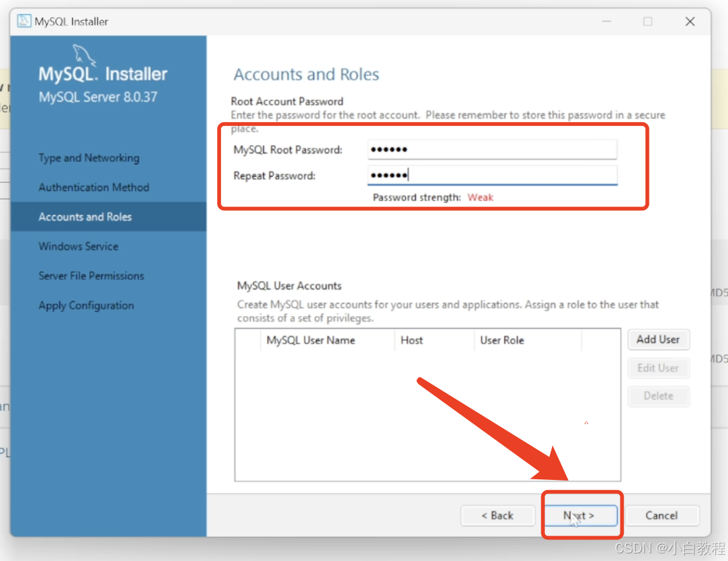The image size is (728, 561).
Task: Click the MySQL User Accounts label
Action: (x=289, y=286)
